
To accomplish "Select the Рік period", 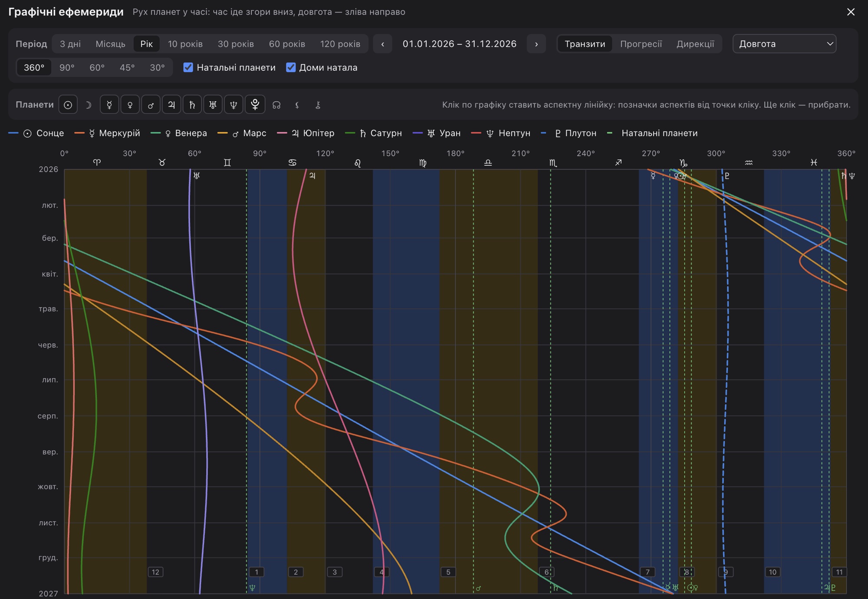I will 146,44.
